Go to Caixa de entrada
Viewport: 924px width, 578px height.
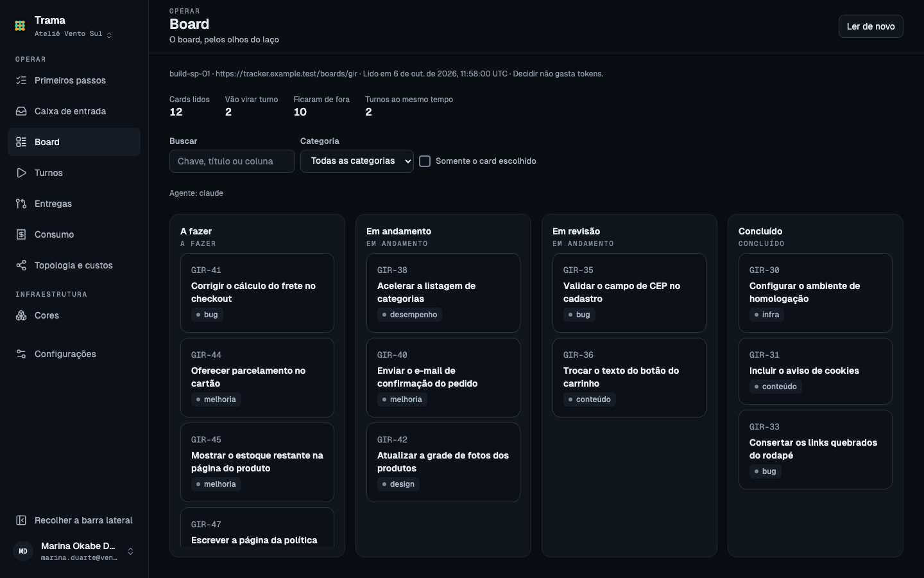(x=74, y=111)
